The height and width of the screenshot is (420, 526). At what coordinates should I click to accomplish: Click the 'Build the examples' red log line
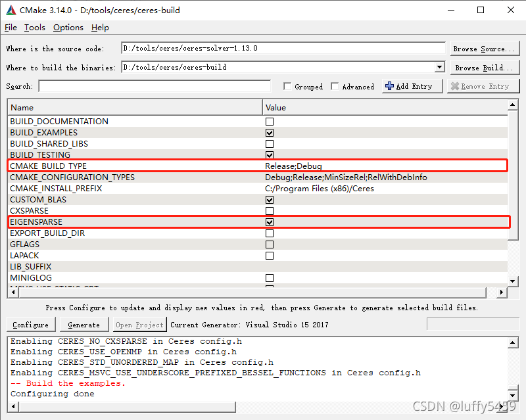(68, 383)
